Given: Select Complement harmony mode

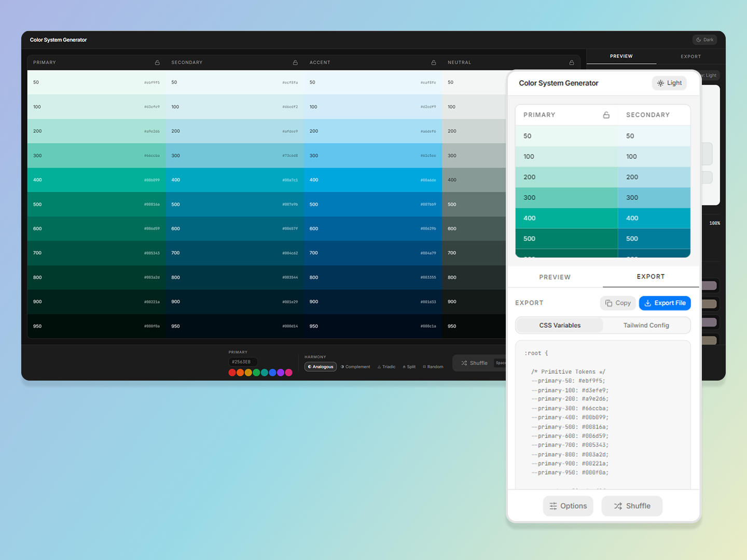Looking at the screenshot, I should pos(355,367).
